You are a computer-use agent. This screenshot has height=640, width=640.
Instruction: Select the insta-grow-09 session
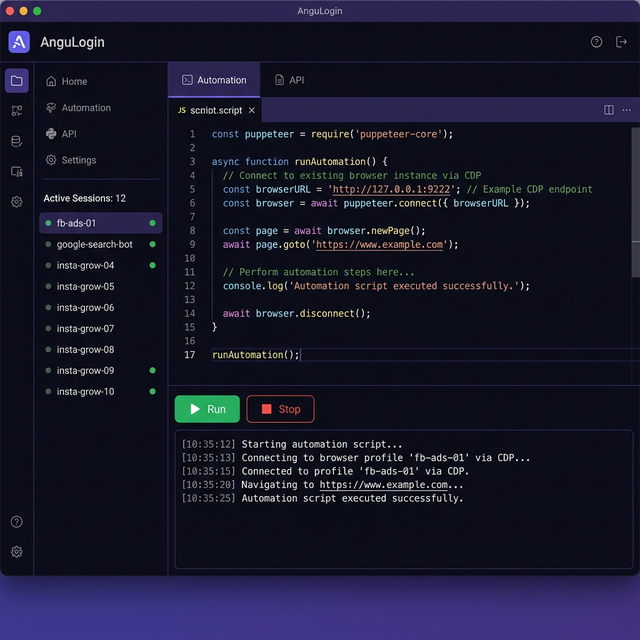[101, 370]
